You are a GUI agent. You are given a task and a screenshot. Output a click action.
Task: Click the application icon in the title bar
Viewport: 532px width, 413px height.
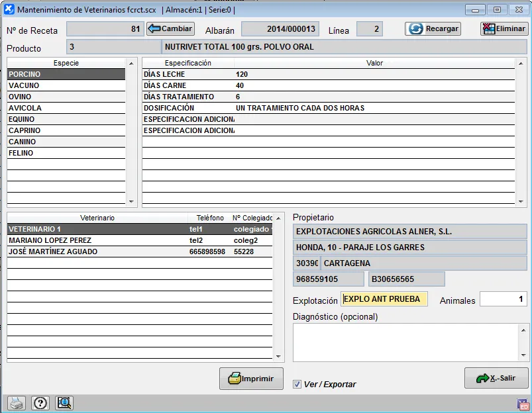click(9, 10)
